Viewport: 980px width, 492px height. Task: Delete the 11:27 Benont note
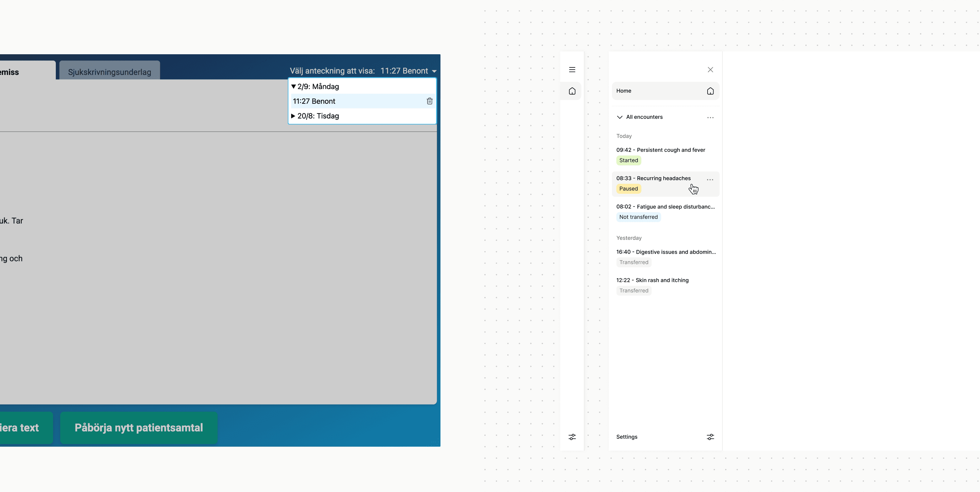coord(429,101)
